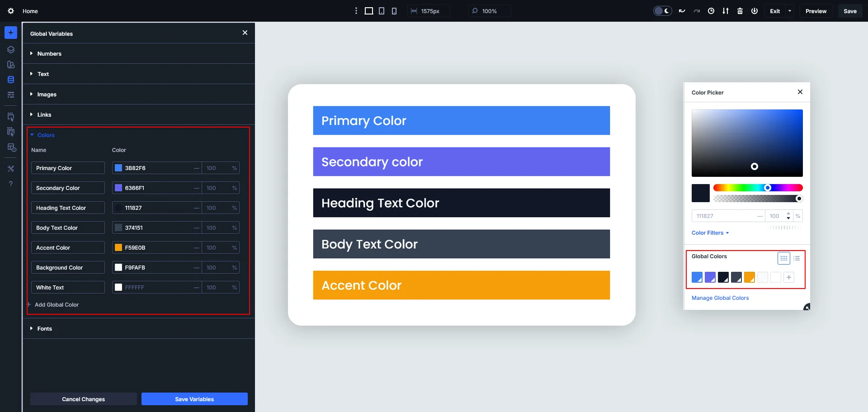Screen dimensions: 868x412
Task: Click the Help question mark icon
Action: pos(10,184)
